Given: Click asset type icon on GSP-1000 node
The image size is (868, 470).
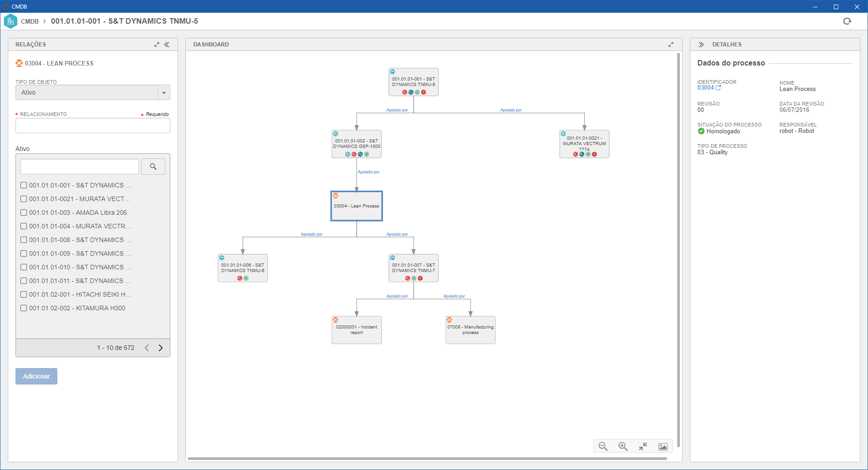Looking at the screenshot, I should pyautogui.click(x=336, y=134).
